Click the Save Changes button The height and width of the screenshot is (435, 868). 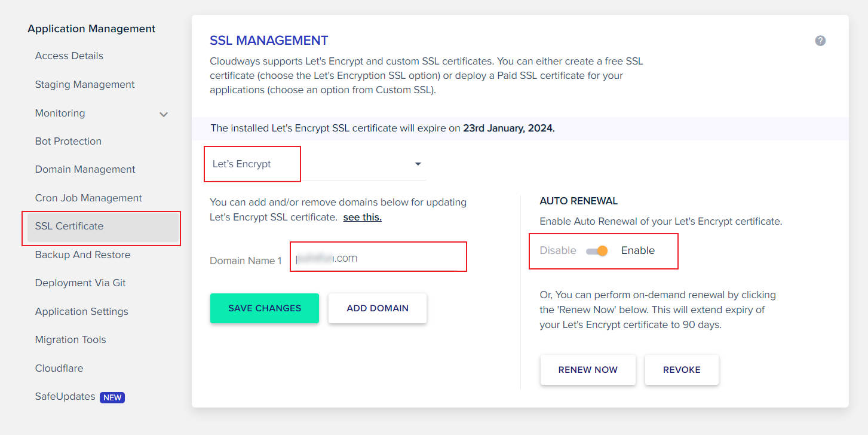point(265,308)
